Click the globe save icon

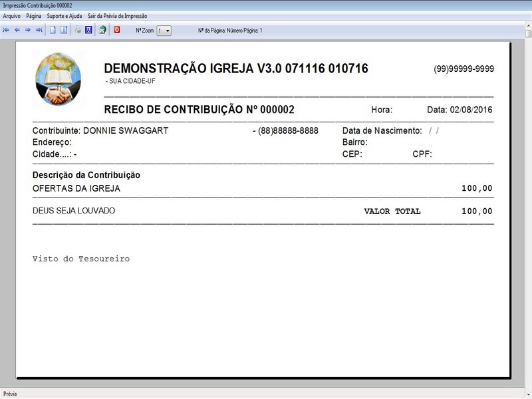point(102,30)
